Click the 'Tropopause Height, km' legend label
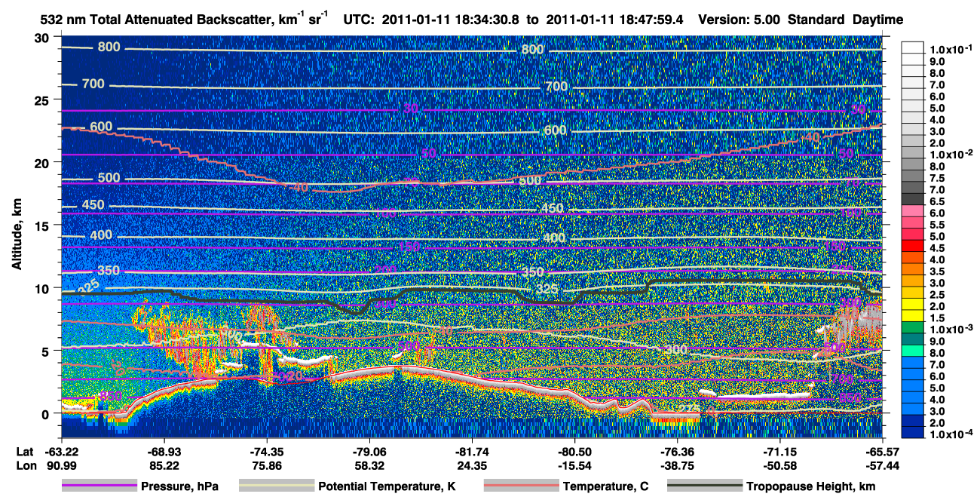 (810, 487)
